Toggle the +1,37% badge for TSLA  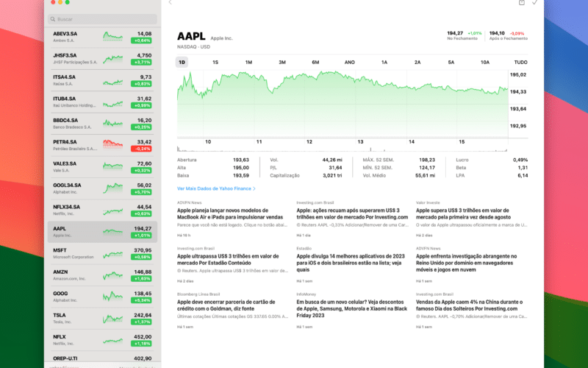141,322
